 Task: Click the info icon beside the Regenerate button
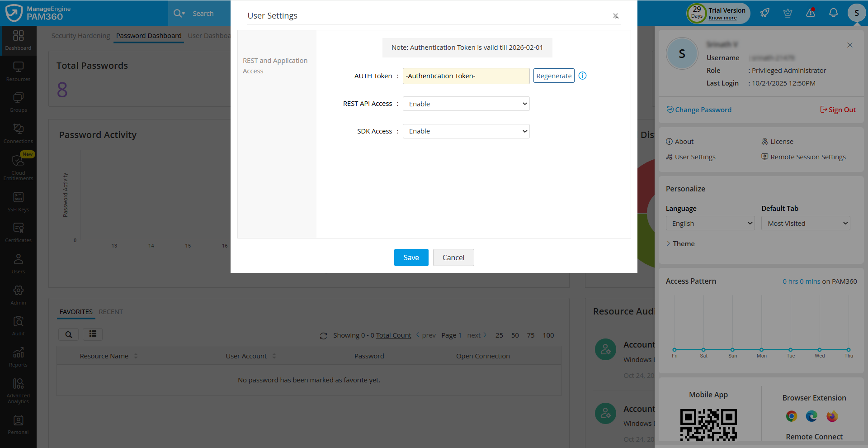[582, 76]
